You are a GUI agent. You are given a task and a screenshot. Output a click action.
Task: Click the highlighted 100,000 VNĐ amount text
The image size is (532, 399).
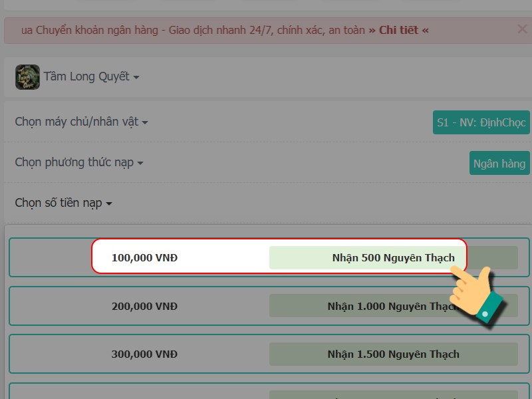144,257
